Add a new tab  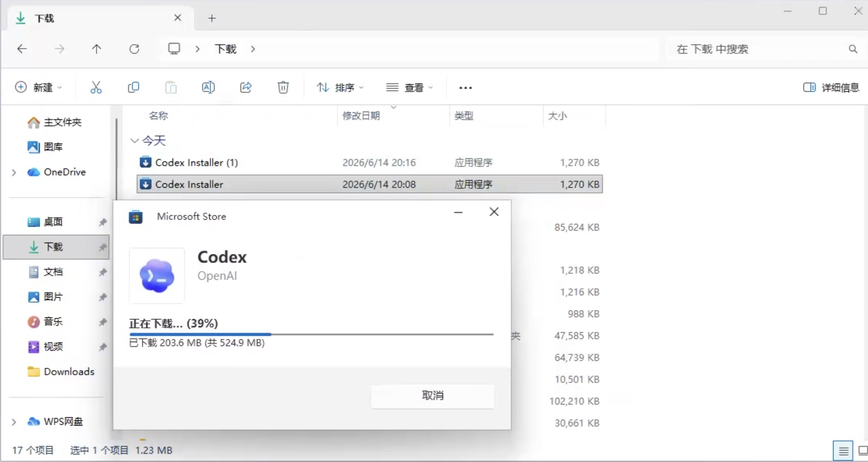tap(212, 18)
